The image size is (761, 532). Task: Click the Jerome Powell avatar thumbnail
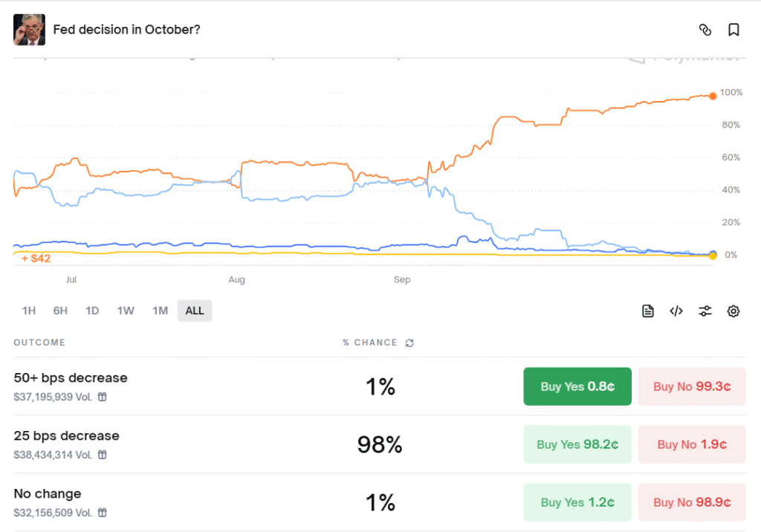coord(29,29)
